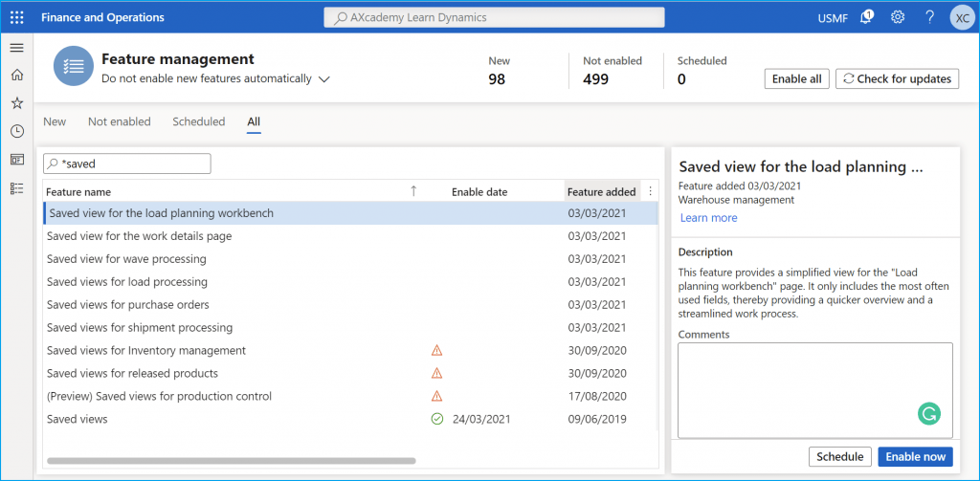This screenshot has height=481, width=980.
Task: Open the Learn more link
Action: pyautogui.click(x=709, y=218)
